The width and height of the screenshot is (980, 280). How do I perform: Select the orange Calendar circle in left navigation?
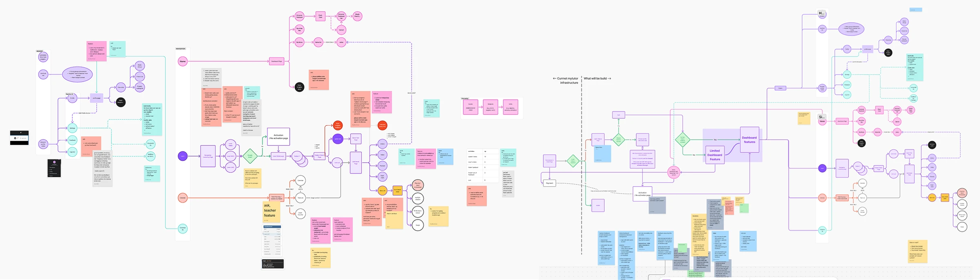point(183,198)
